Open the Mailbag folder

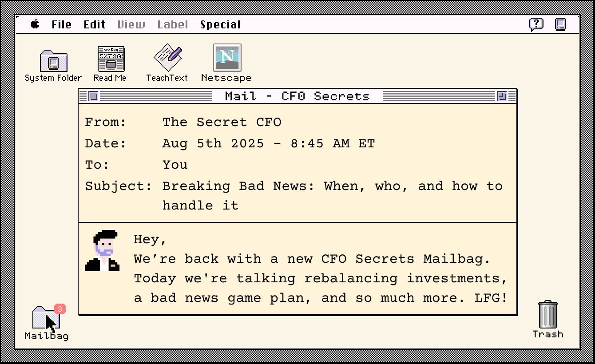point(46,317)
